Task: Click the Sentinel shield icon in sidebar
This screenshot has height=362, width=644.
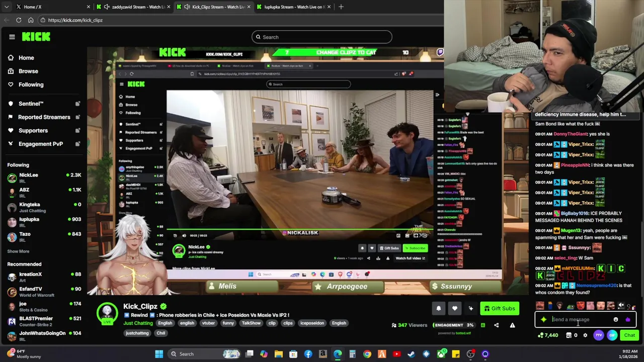Action: (x=11, y=104)
